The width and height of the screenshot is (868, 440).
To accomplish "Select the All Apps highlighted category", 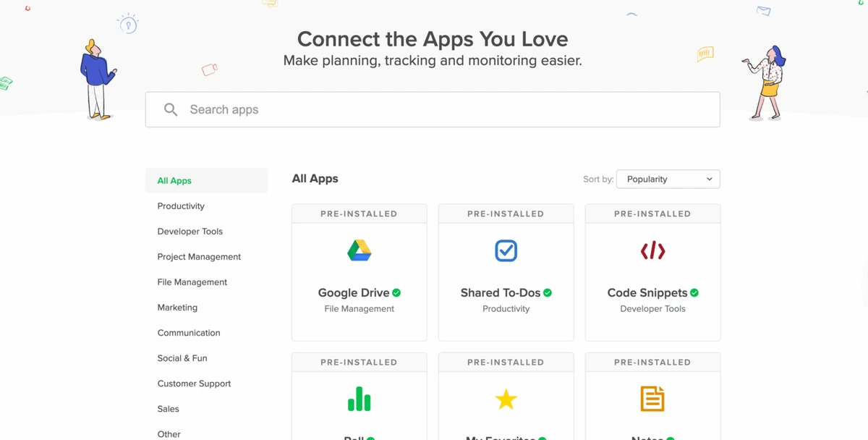I will [x=174, y=180].
